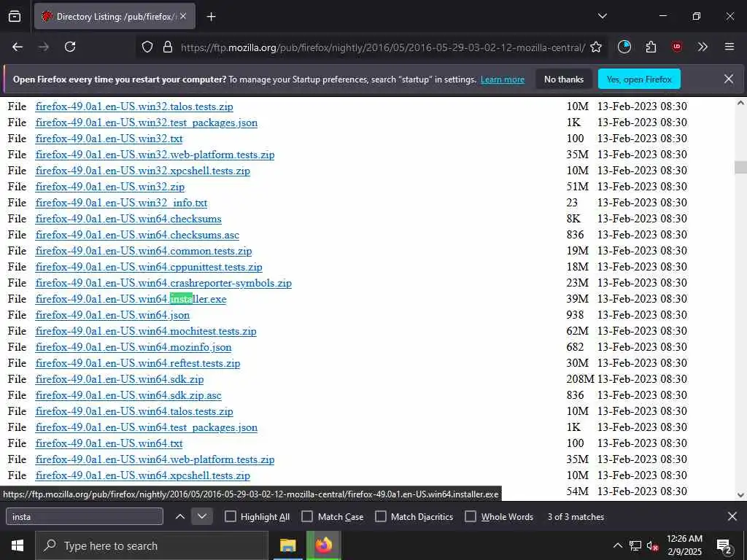The width and height of the screenshot is (747, 560).
Task: Open File Explorer from taskbar
Action: click(287, 545)
